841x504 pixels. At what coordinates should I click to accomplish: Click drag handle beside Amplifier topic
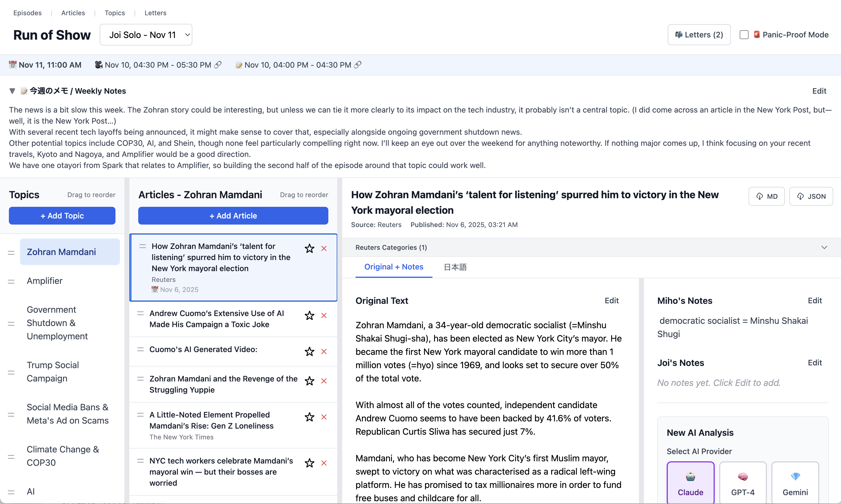[11, 282]
